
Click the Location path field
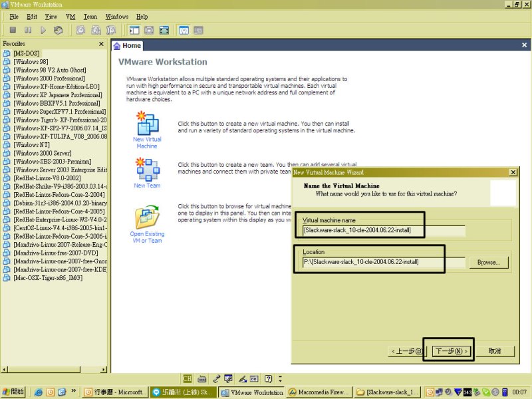coord(384,262)
